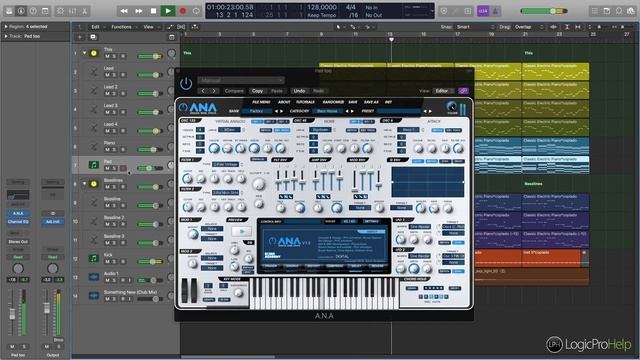Expand the Track Pad inspector disclosure triangle

tap(6, 36)
